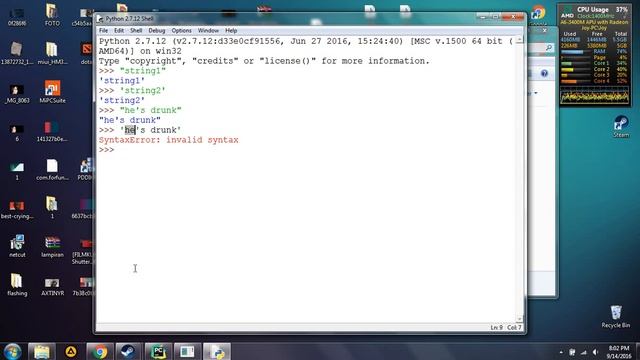Select the best-crying desktop image
Viewport: 640px width, 360px height.
click(17, 209)
